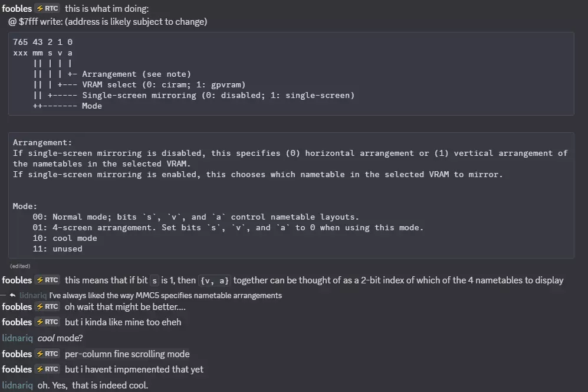The image size is (588, 392).
Task: Click the RTC badge beside 'but i havent impmenented that yet'
Action: point(47,370)
